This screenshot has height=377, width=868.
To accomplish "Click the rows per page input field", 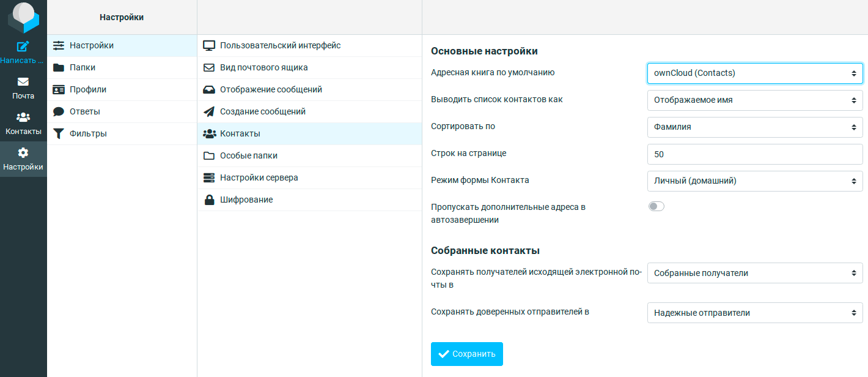I will click(x=754, y=154).
